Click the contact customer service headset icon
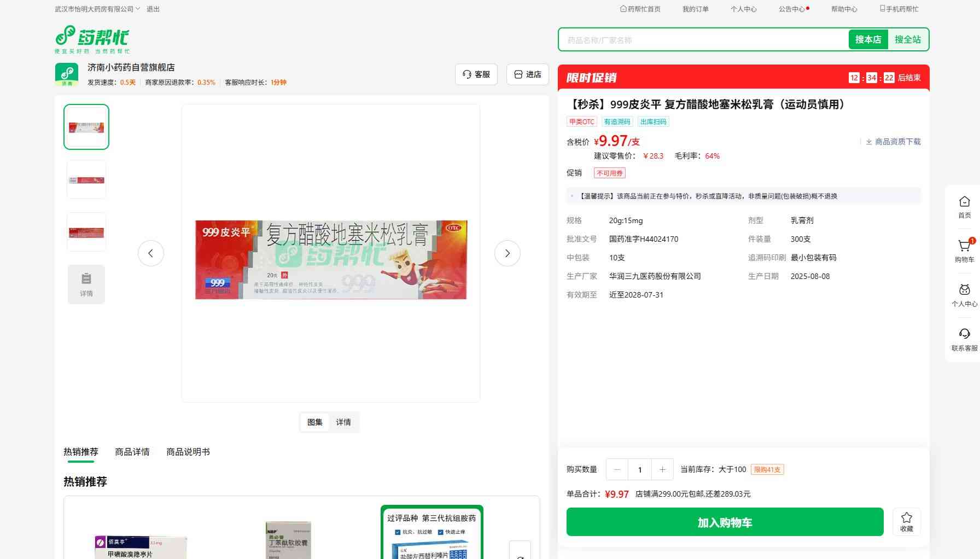This screenshot has width=980, height=559. 964,334
